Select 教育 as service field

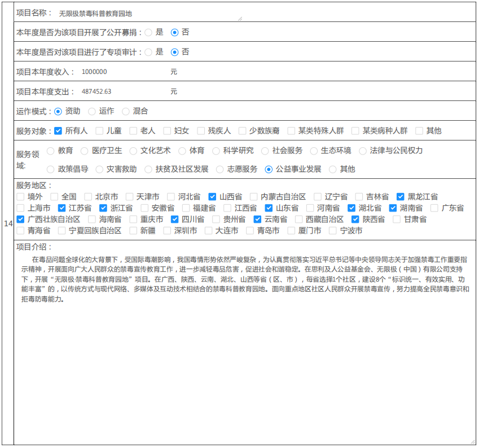coord(51,151)
